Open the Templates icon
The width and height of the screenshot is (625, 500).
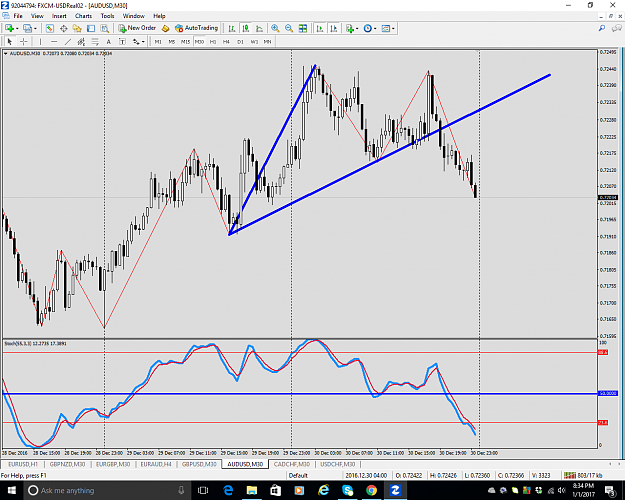[x=385, y=28]
